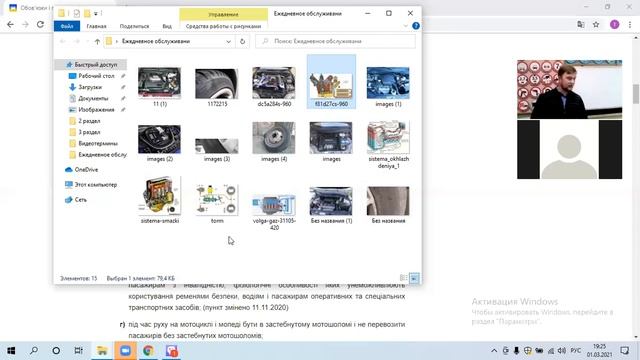The width and height of the screenshot is (640, 360).
Task: Select the 1172215 tire image
Action: tap(217, 87)
